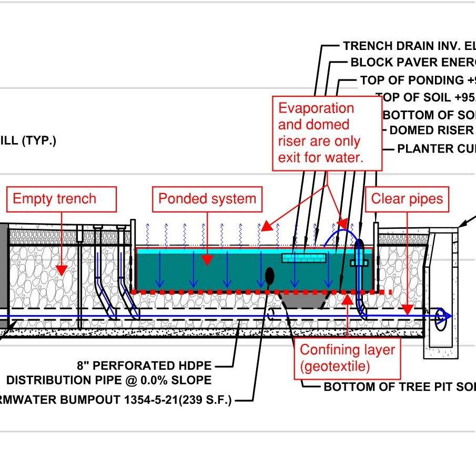
Task: Click the "DOMED RISER" callout text
Action: tap(431, 130)
